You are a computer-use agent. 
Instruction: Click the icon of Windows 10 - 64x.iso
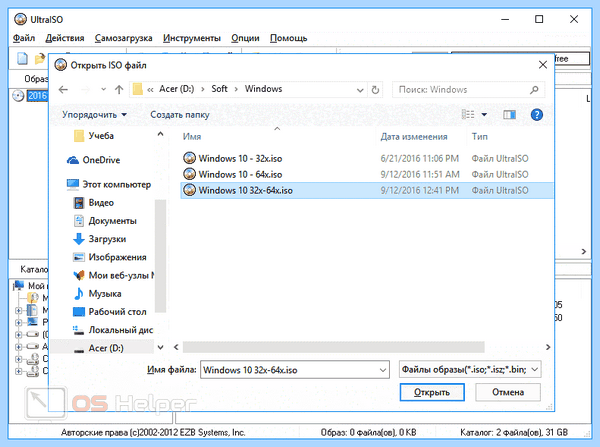[189, 174]
